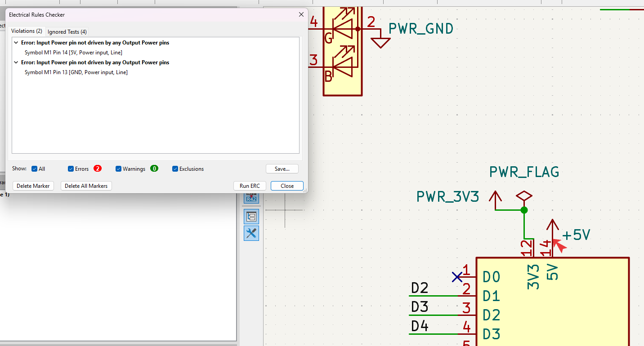Click the PWR_3V3 label text
This screenshot has width=644, height=346.
448,197
